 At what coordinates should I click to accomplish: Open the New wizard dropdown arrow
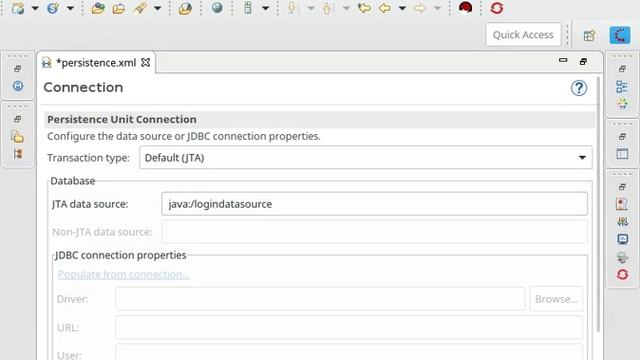[35, 8]
